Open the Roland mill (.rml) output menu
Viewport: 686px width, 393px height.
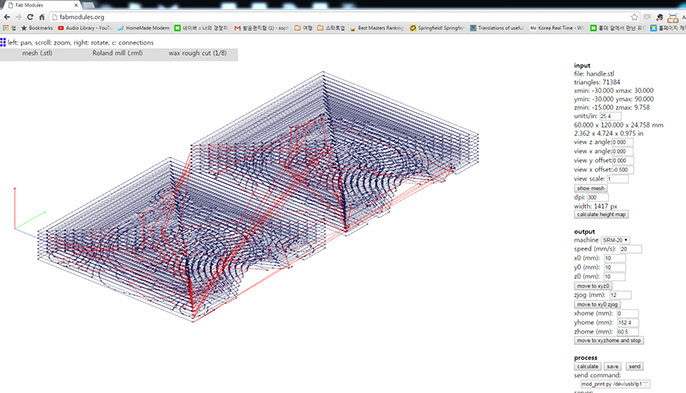117,53
